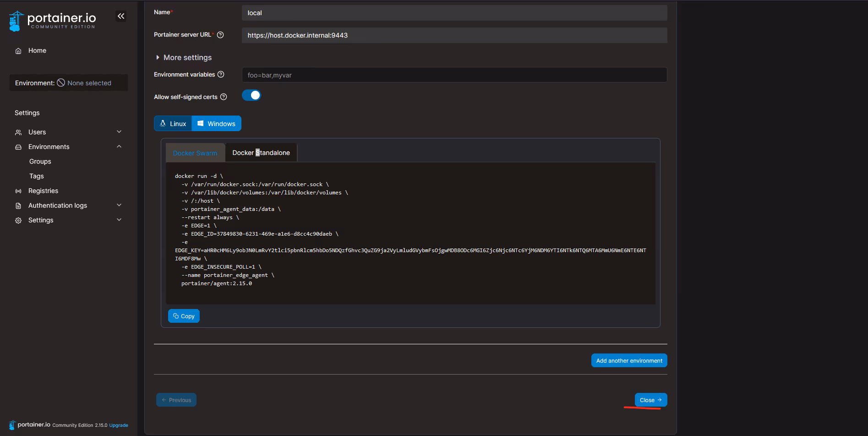This screenshot has width=868, height=436.
Task: Click the Name input field
Action: (x=454, y=13)
